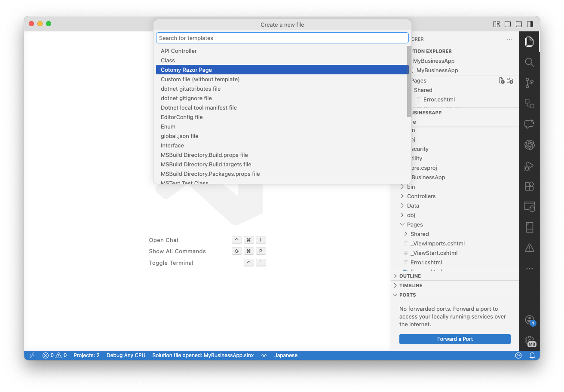Select the API Controller template

pyautogui.click(x=282, y=51)
